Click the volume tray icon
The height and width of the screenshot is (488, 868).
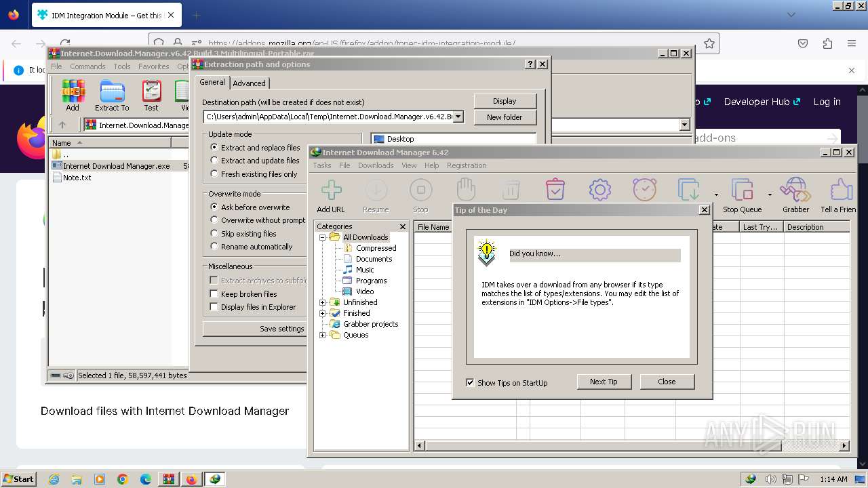pyautogui.click(x=771, y=479)
